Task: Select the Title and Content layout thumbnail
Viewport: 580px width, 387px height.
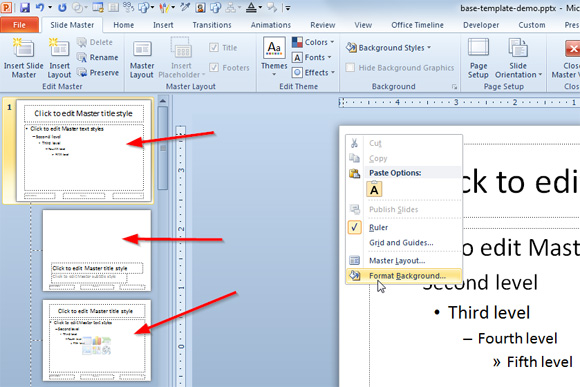Action: click(x=97, y=340)
